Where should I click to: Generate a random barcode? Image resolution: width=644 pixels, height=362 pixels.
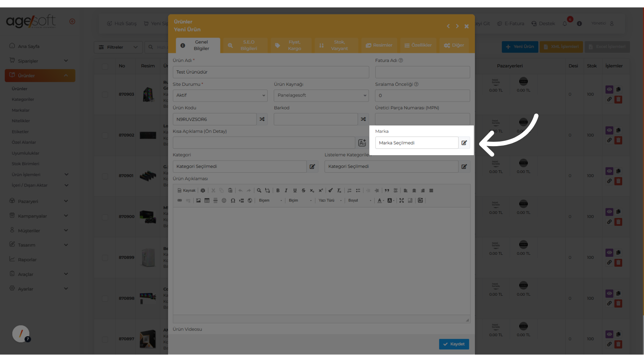coord(363,119)
